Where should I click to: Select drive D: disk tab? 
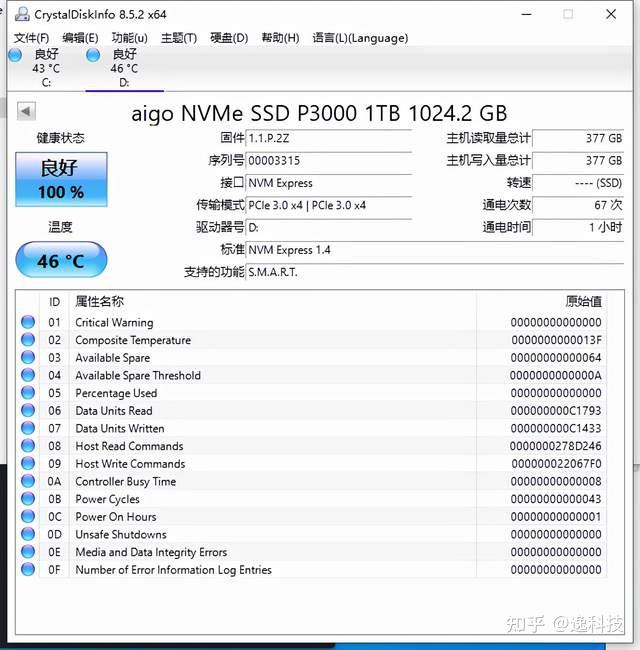[124, 68]
